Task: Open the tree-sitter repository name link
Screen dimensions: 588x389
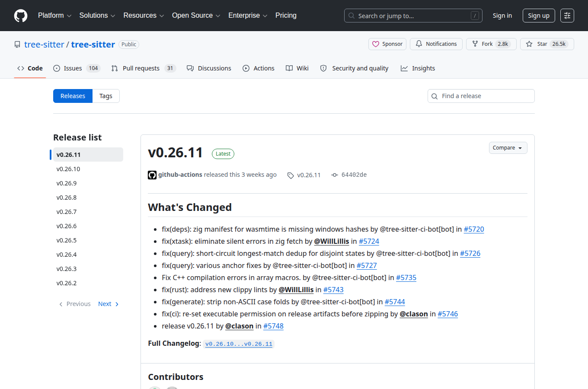Action: pos(93,45)
